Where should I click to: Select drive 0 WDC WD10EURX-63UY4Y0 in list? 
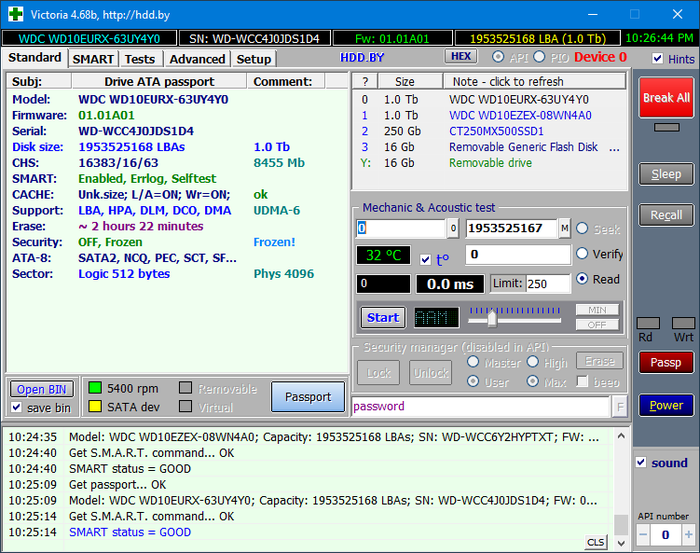(489, 100)
